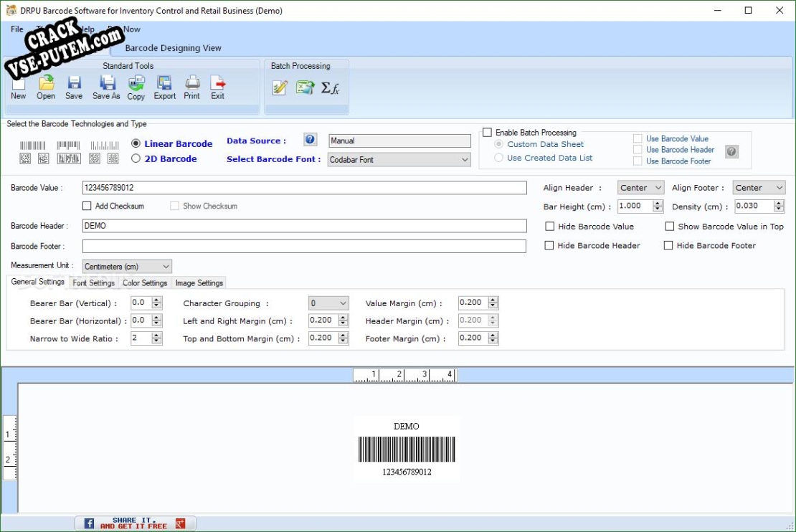Open the File menu
The height and width of the screenshot is (532, 796).
tap(16, 29)
